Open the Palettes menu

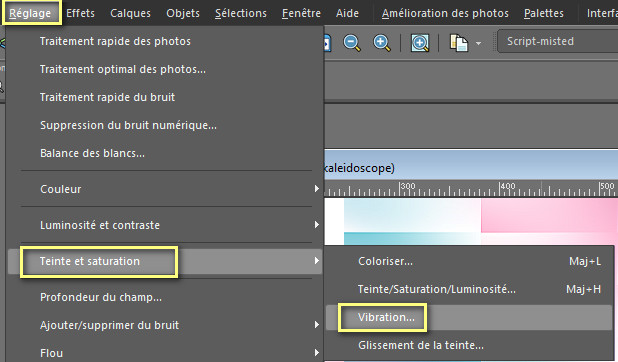coord(544,13)
